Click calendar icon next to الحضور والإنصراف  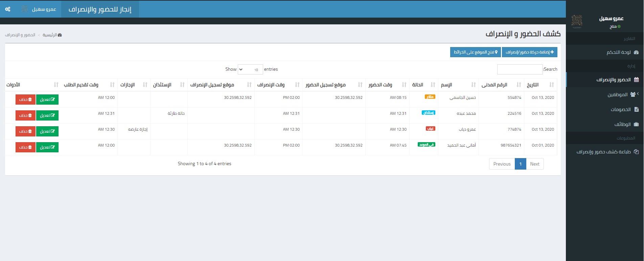pyautogui.click(x=636, y=80)
